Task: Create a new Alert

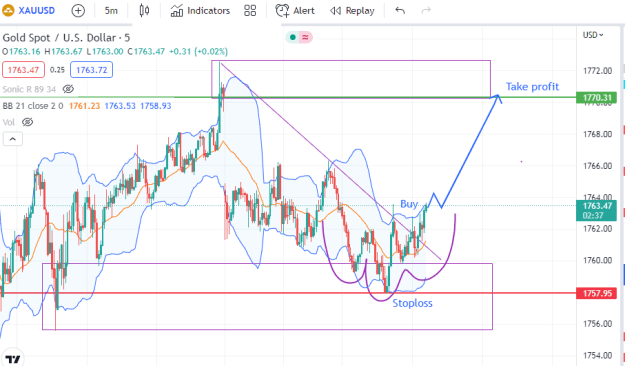Action: (295, 11)
